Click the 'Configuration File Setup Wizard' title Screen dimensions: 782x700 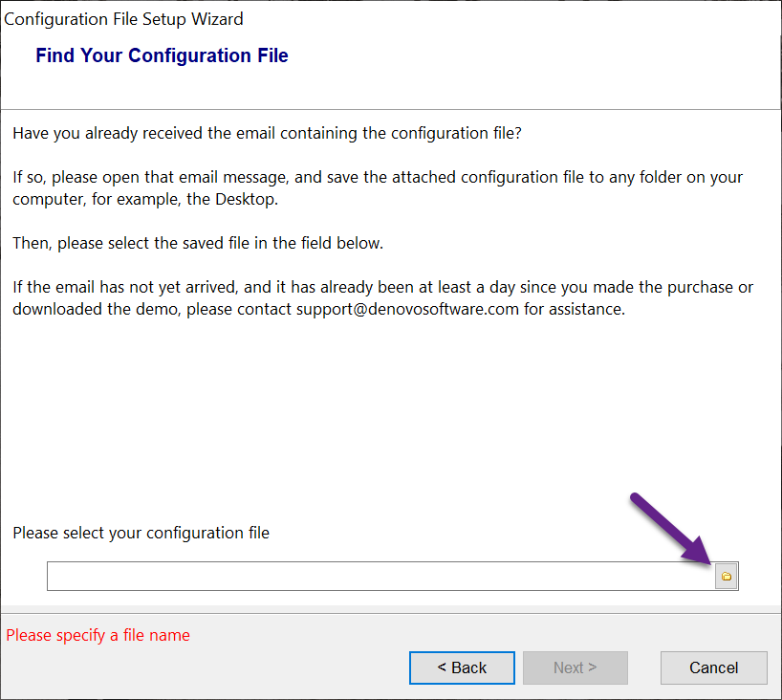124,18
